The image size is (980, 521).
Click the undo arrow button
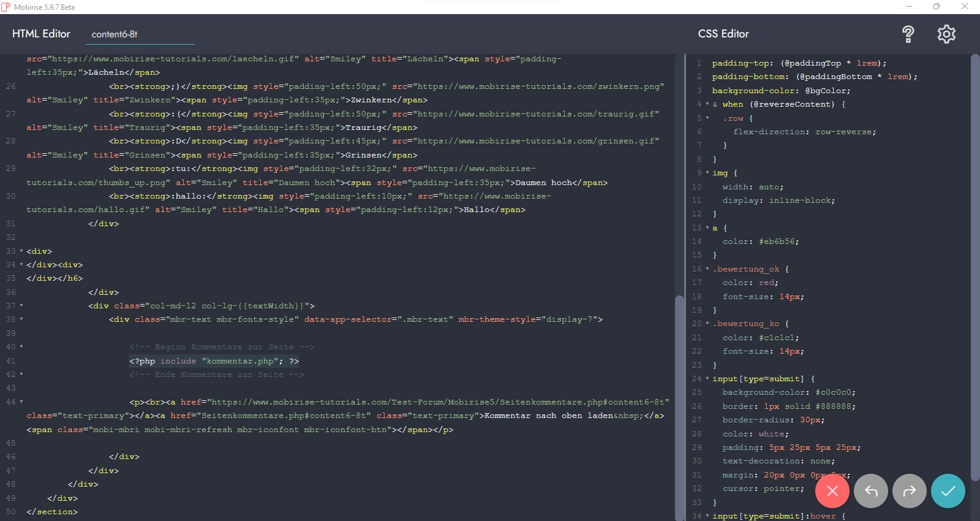pos(870,491)
